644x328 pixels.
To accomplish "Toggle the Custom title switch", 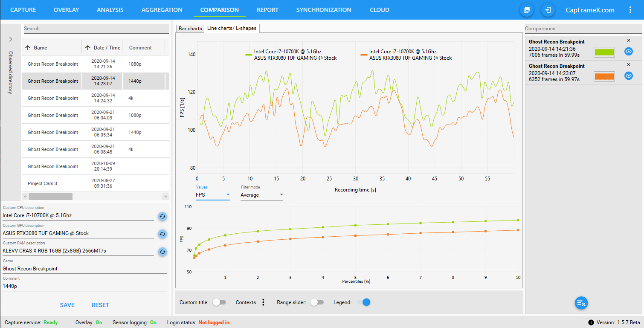I will (x=219, y=302).
